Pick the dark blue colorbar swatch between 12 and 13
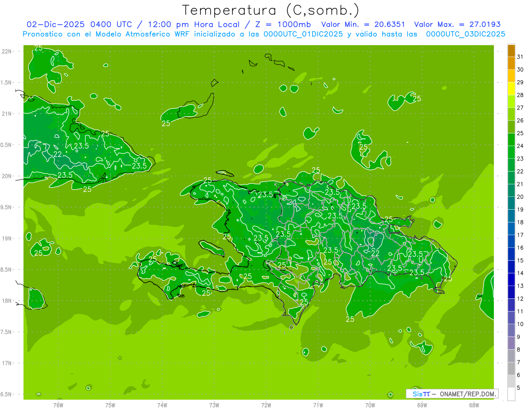This screenshot has height=411, width=532. 511,292
